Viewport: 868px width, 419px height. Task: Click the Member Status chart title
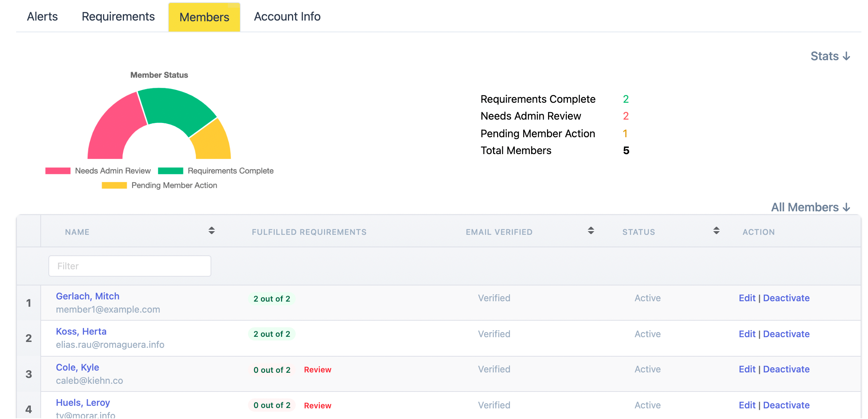[159, 75]
